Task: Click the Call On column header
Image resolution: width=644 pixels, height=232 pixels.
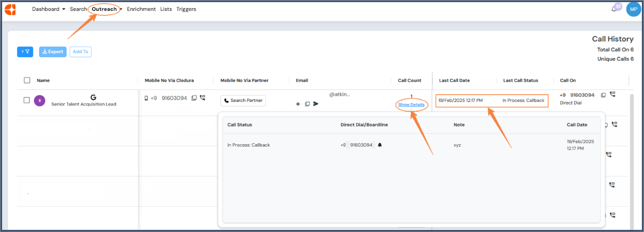Action: click(568, 81)
